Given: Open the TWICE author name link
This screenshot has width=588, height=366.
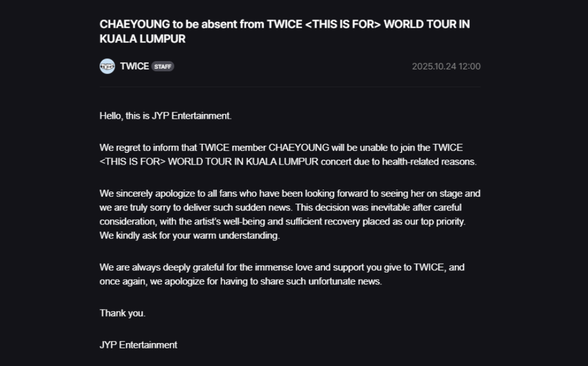Looking at the screenshot, I should pos(134,66).
